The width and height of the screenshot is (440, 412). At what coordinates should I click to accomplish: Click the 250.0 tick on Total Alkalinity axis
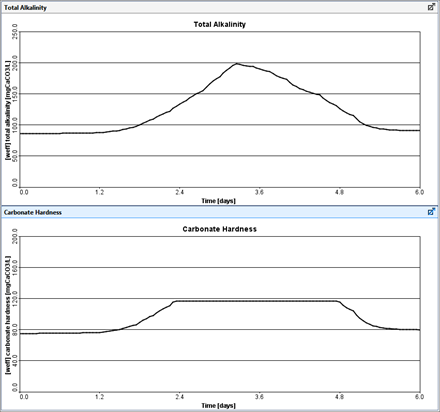(x=15, y=31)
